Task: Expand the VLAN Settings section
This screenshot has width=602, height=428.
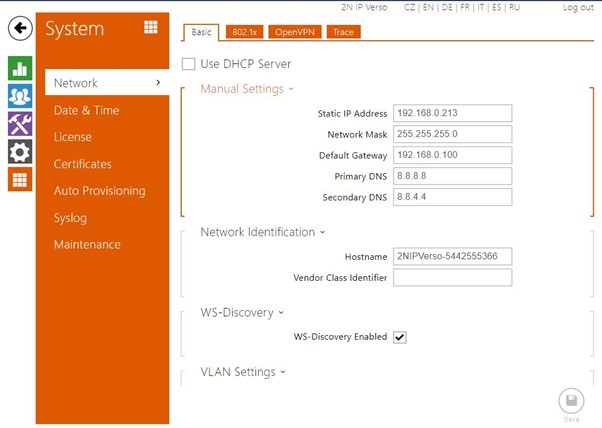Action: click(243, 372)
